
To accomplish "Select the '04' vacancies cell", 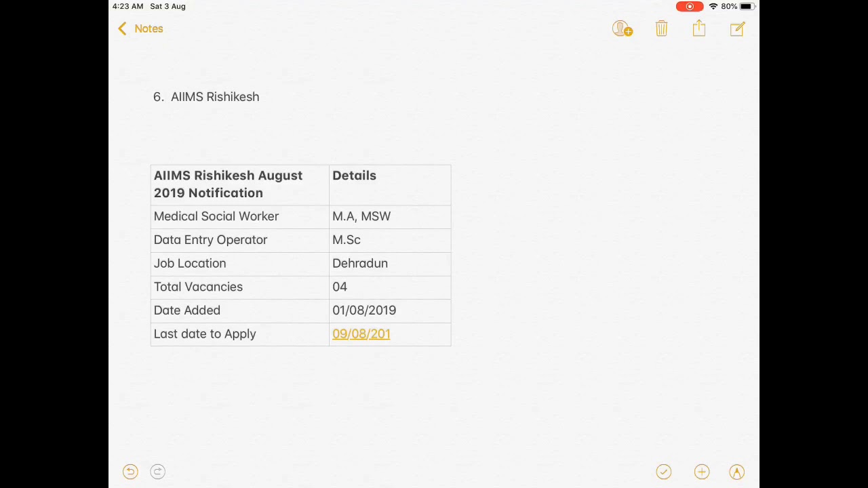I will 390,287.
